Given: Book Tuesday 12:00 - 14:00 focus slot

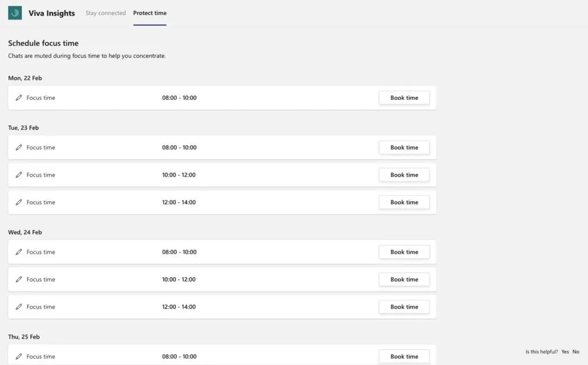Looking at the screenshot, I should point(404,203).
